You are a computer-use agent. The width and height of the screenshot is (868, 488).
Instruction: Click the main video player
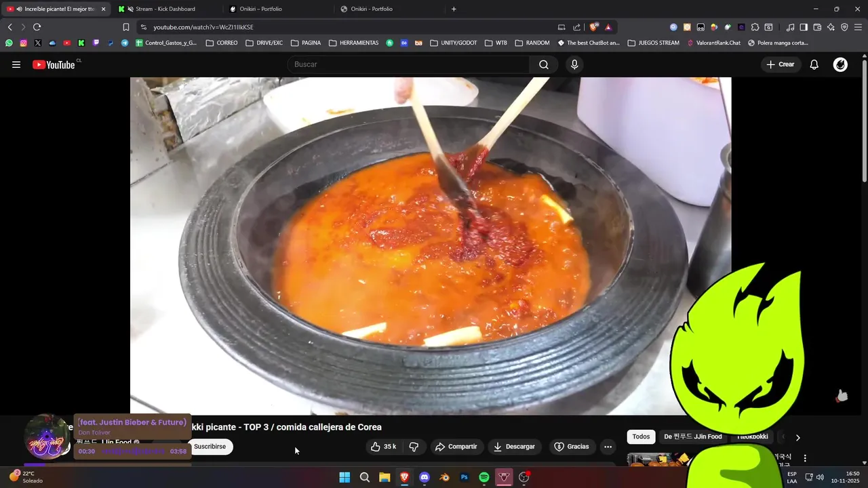pos(431,246)
